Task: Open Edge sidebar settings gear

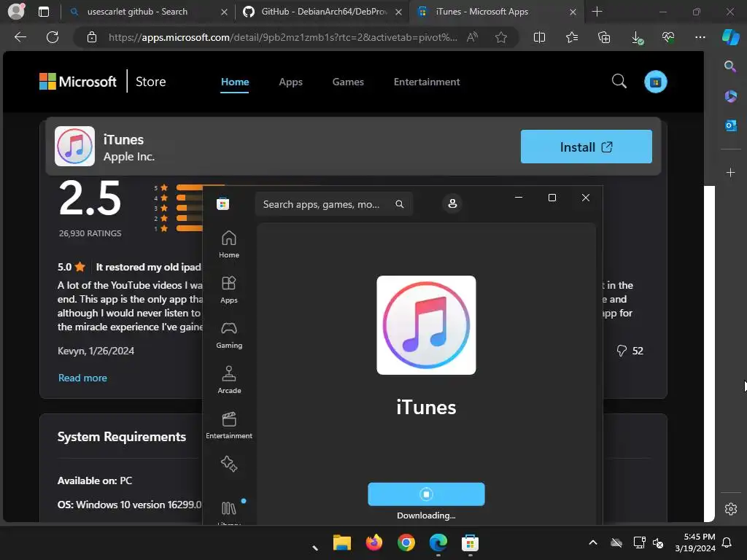Action: [730, 509]
